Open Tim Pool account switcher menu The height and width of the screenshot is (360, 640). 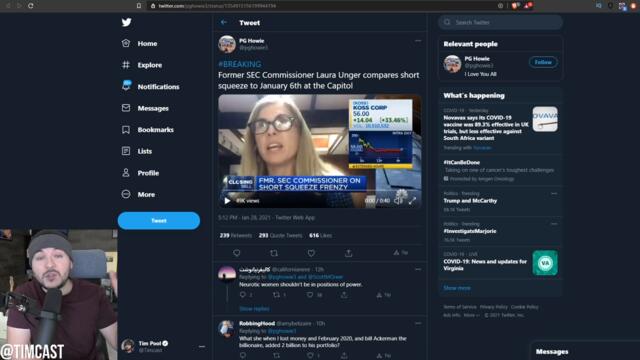point(163,346)
